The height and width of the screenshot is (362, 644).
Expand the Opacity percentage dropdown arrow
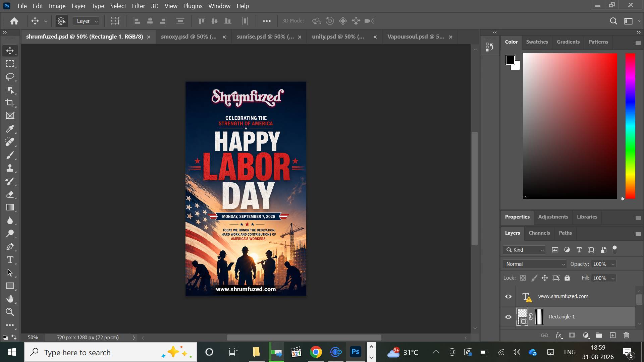click(613, 264)
